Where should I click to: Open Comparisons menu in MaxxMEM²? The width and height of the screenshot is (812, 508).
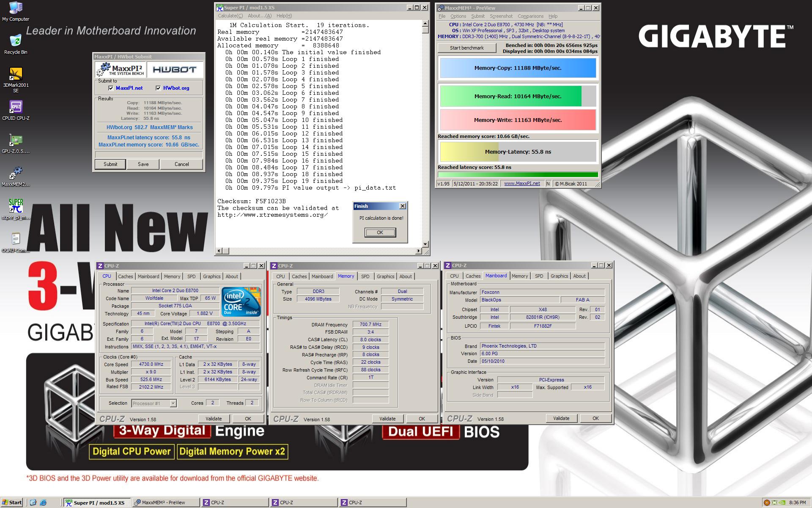pos(530,16)
